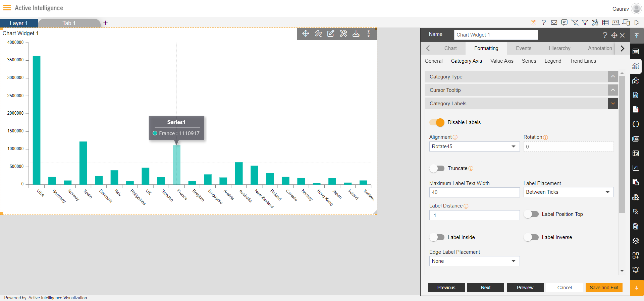Click the data grid table icon
This screenshot has height=301, width=644.
coord(605,22)
